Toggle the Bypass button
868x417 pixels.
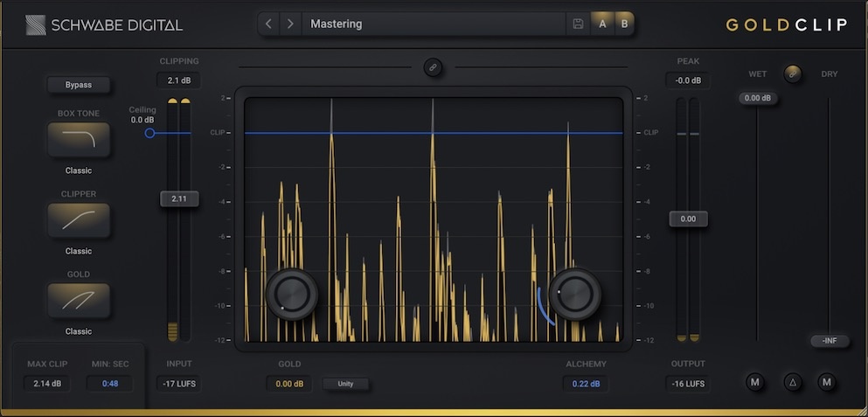(79, 85)
